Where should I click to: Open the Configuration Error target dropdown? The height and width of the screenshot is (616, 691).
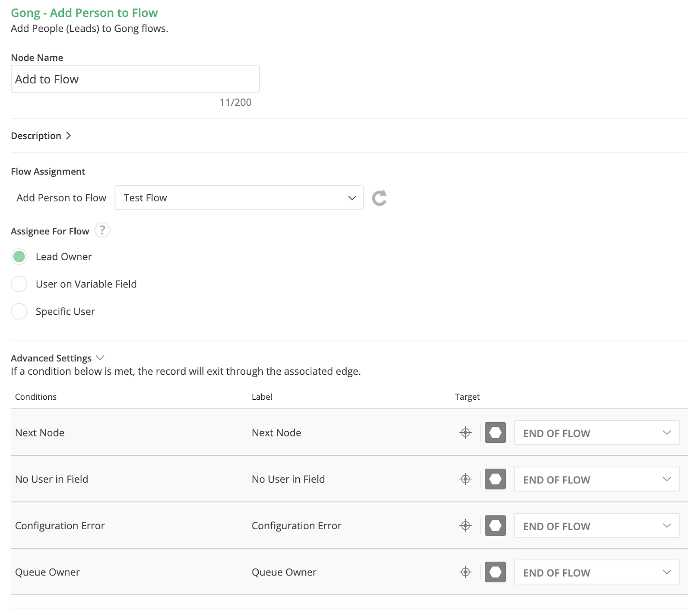pyautogui.click(x=597, y=526)
